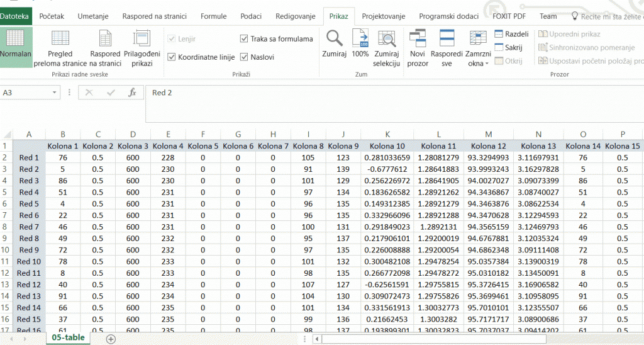Click Otkrij unhide window icon
The image size is (644, 345).
(x=499, y=61)
